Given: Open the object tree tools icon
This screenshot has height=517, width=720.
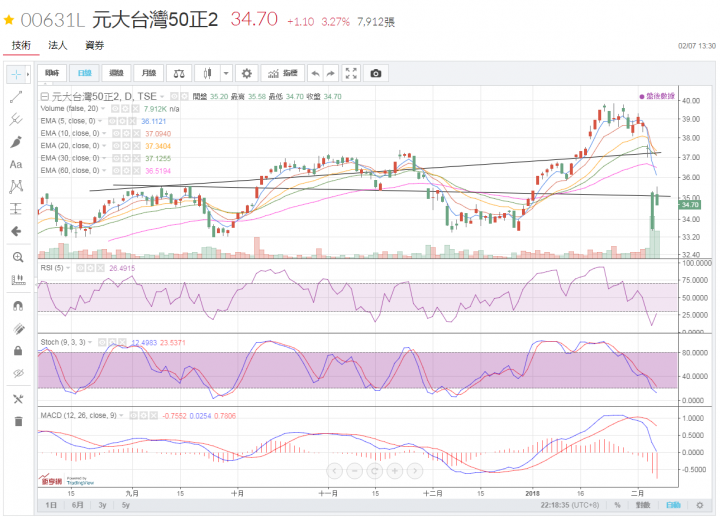Looking at the screenshot, I should coord(18,399).
